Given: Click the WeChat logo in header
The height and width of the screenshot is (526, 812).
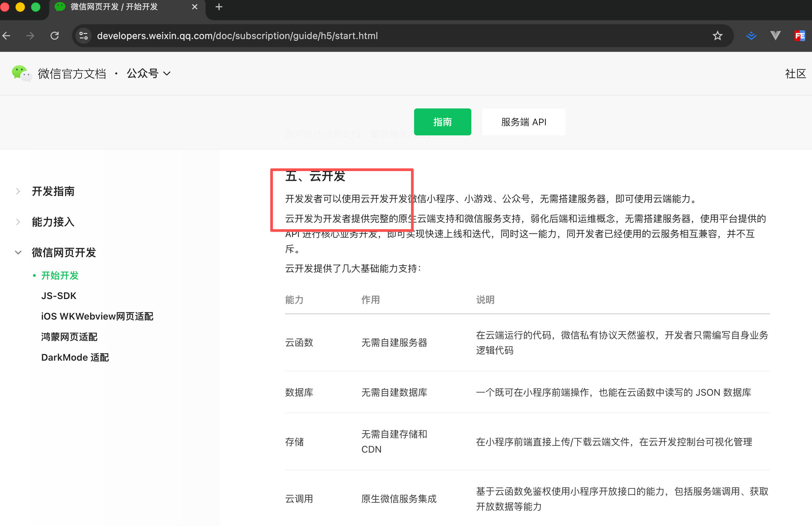Looking at the screenshot, I should pyautogui.click(x=21, y=73).
